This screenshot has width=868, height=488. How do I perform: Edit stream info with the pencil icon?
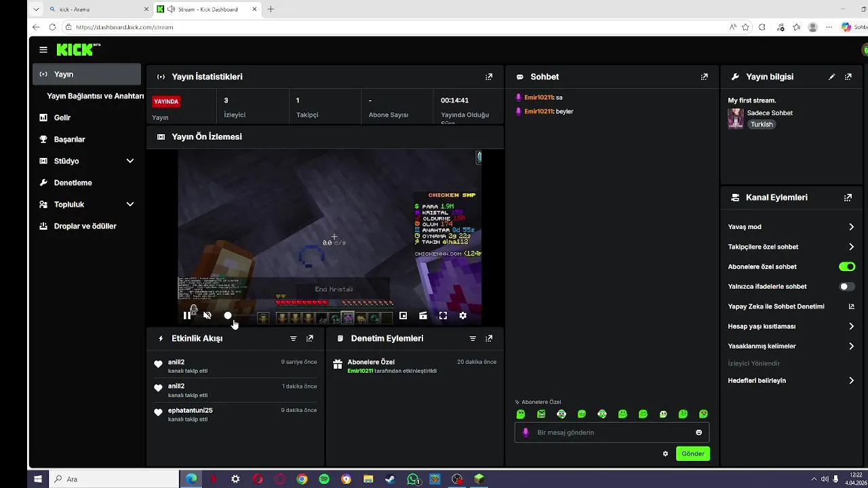tap(832, 77)
